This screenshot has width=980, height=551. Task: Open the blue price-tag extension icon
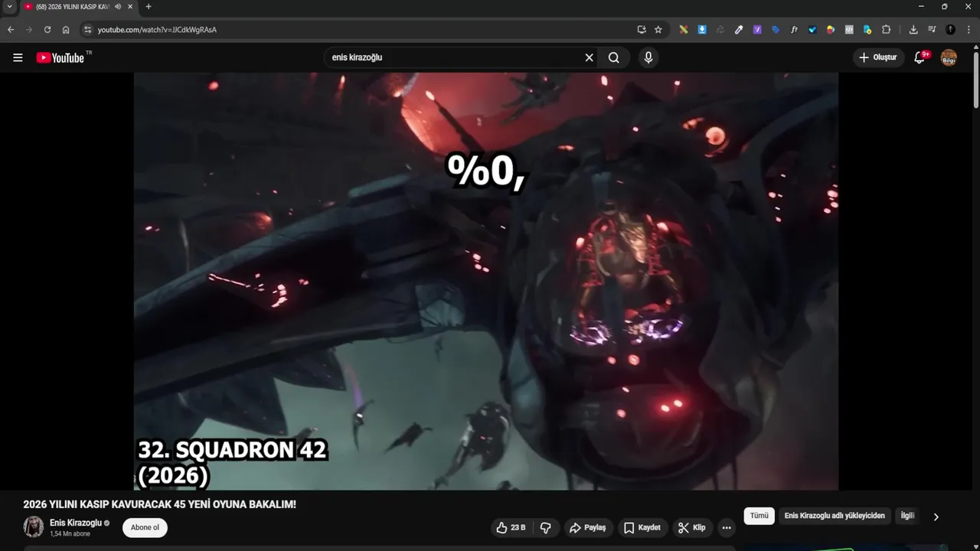776,30
